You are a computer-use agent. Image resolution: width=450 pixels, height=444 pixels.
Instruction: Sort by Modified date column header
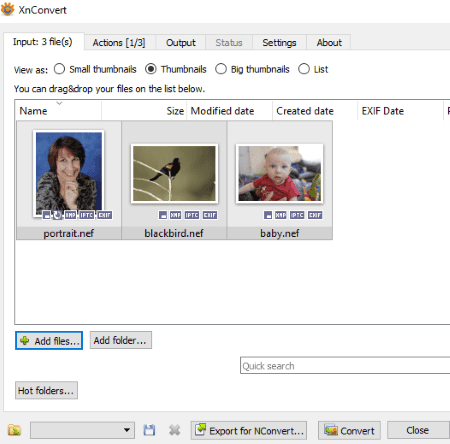pos(230,111)
